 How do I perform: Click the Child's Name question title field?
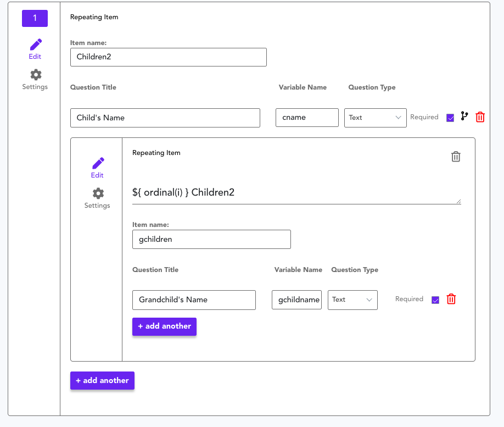165,118
